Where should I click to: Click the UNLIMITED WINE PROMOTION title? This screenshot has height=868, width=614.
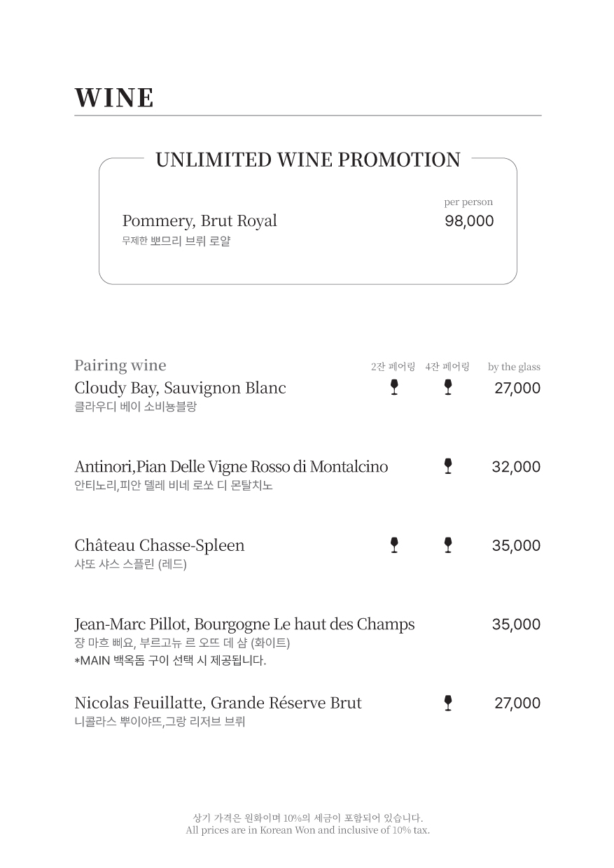308,160
